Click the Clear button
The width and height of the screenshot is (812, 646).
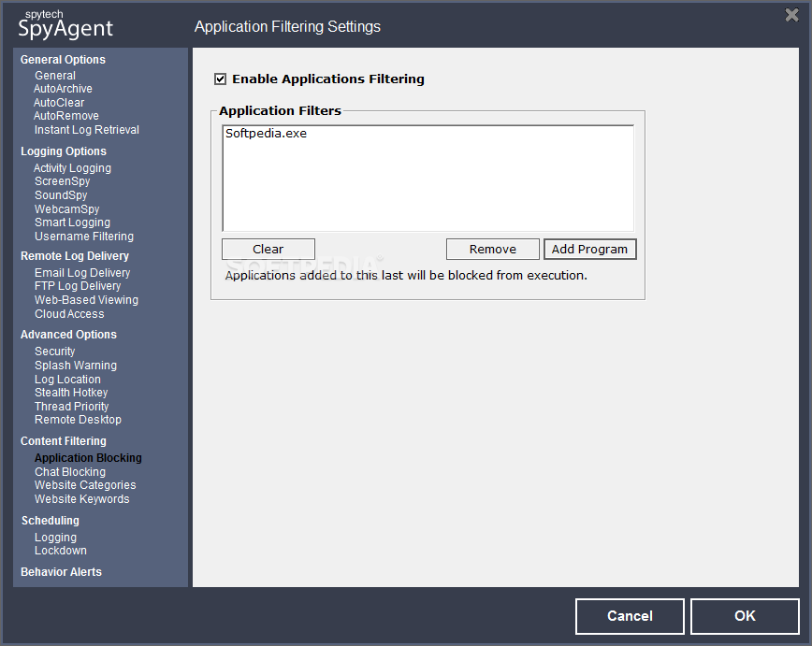pyautogui.click(x=268, y=249)
